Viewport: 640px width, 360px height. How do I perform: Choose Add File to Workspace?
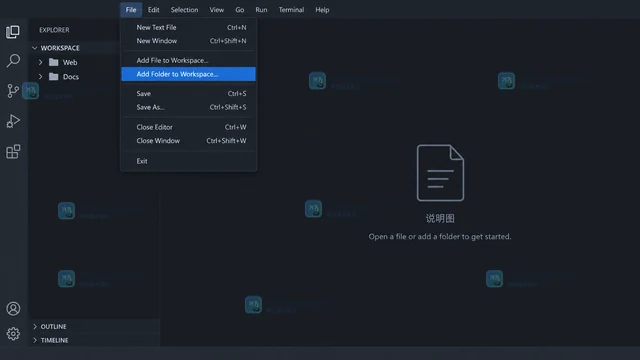coord(189,60)
